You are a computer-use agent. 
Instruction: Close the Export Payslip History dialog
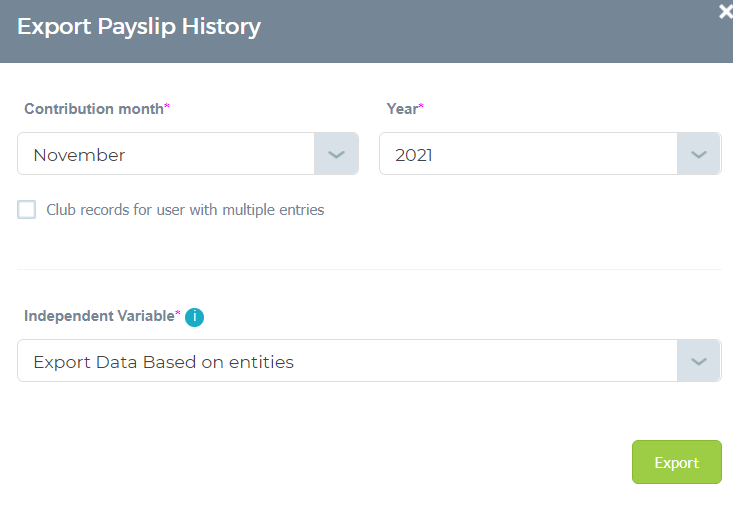pyautogui.click(x=726, y=12)
